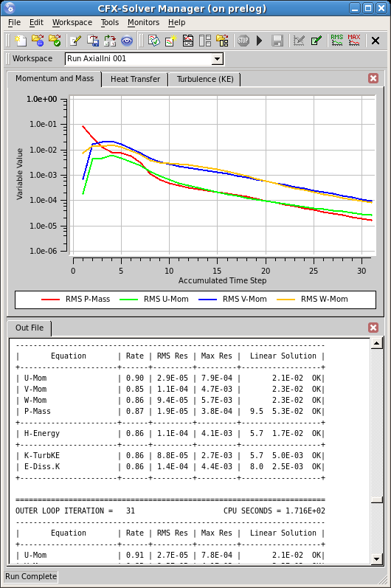Click the W-Mom equation row
This screenshot has height=588, width=391.
coord(170,400)
